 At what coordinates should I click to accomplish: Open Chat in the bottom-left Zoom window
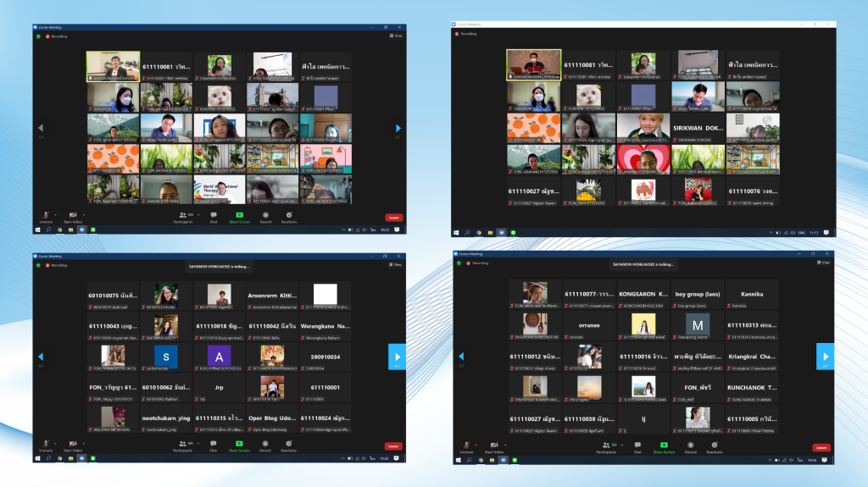click(214, 446)
